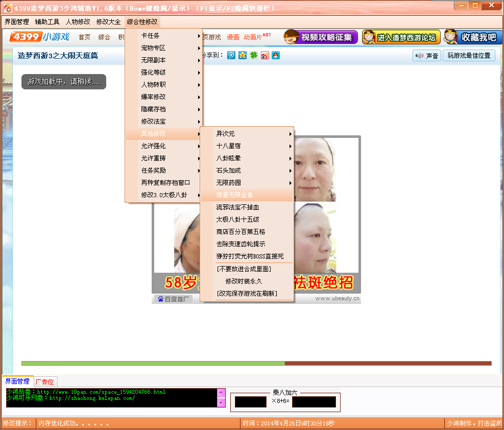504x430 pixels.
Task: Click 造梦西游3之大闹天庭篇 title
Action: click(58, 56)
